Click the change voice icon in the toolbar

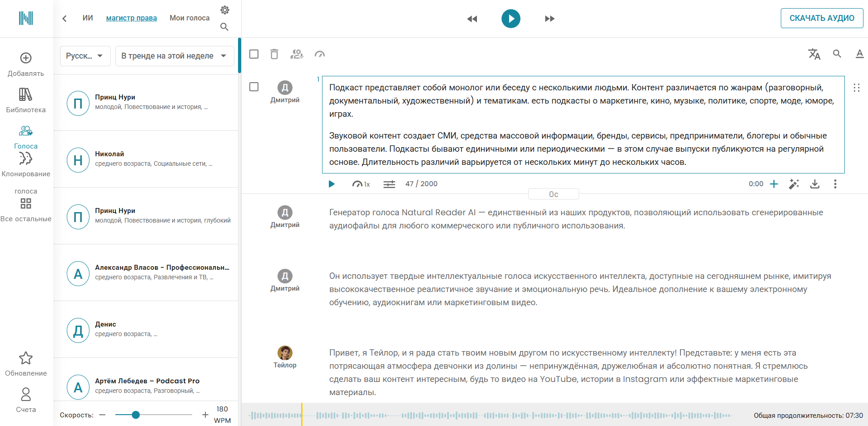297,54
